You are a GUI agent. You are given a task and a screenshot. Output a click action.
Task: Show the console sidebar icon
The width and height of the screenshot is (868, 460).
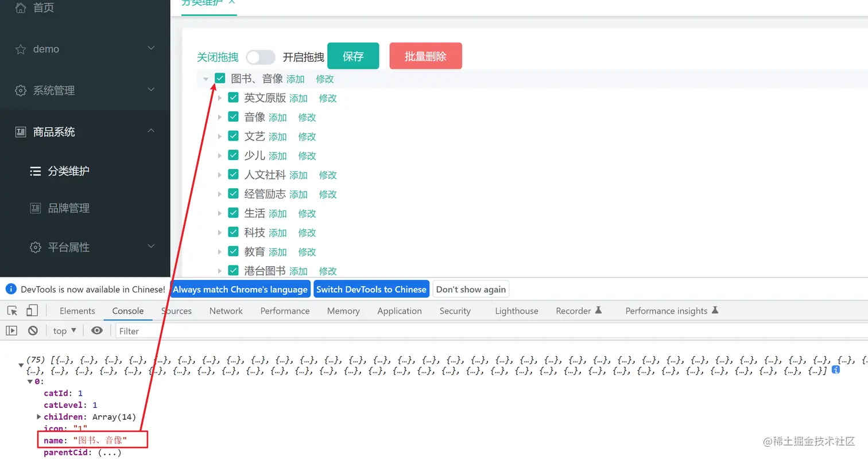pyautogui.click(x=11, y=330)
